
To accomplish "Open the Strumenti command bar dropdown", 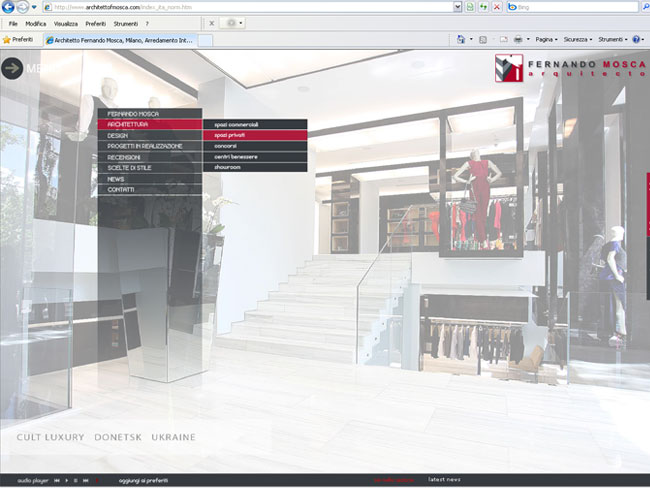I will tap(613, 39).
